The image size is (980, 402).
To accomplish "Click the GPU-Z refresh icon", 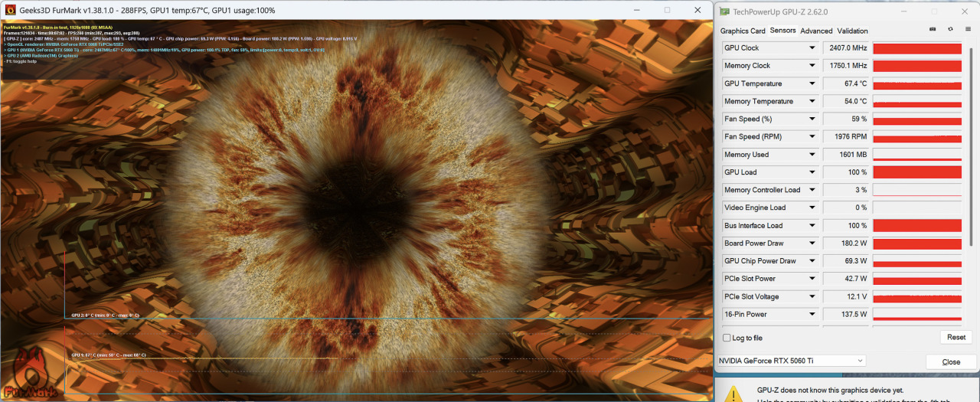I will pyautogui.click(x=950, y=29).
